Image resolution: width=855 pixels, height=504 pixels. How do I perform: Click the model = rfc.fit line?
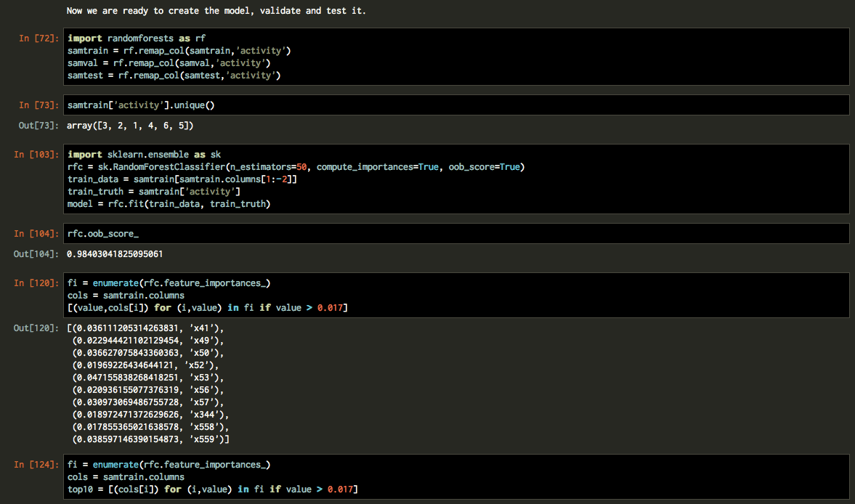tap(167, 203)
